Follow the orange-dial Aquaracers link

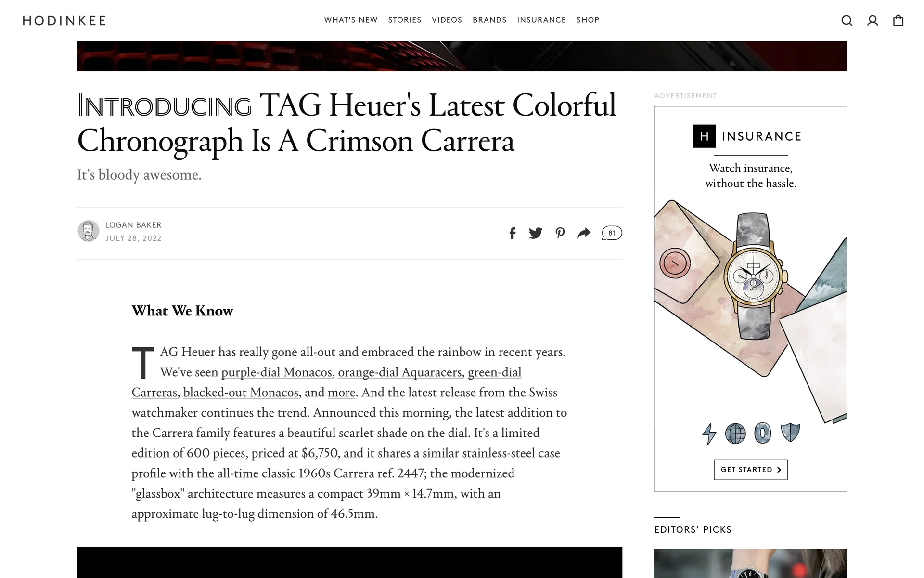(x=400, y=372)
